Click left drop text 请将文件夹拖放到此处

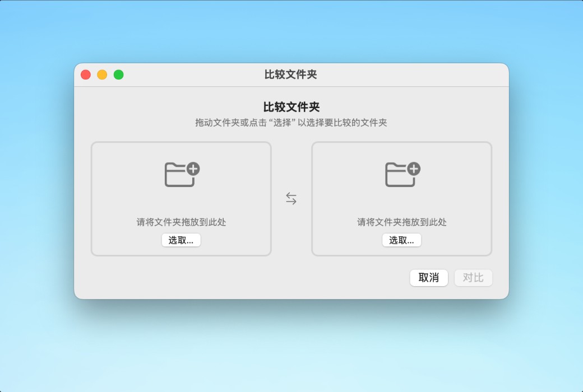(x=181, y=222)
